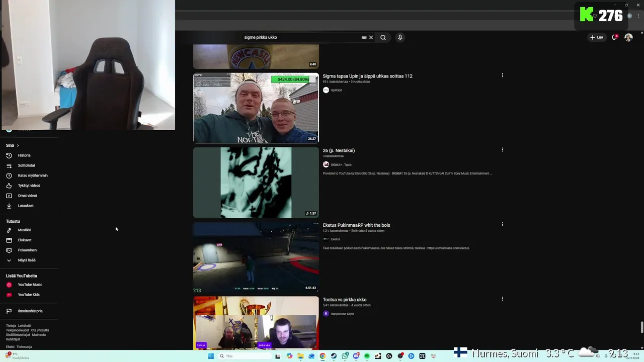The image size is (644, 362).
Task: Open video title 26 (p. Nestakai)
Action: (339, 150)
